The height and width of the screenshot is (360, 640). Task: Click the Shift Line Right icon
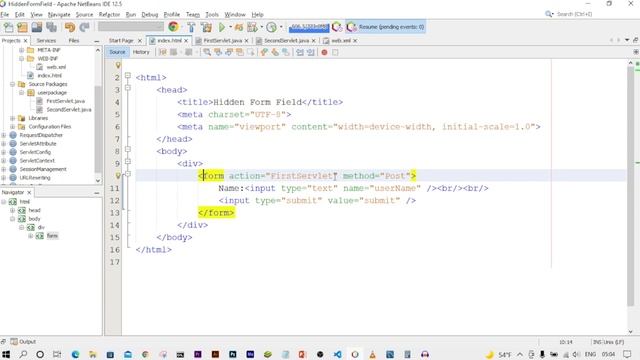click(x=311, y=52)
